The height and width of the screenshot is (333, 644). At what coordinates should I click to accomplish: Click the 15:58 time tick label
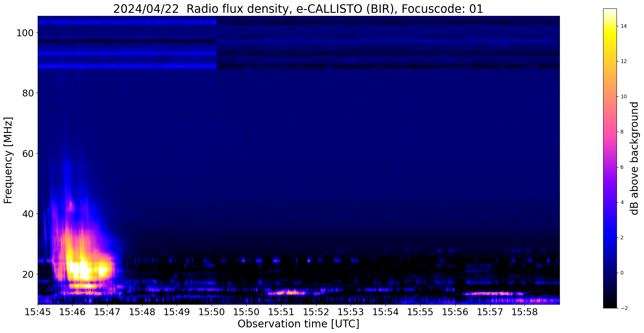[x=525, y=312]
